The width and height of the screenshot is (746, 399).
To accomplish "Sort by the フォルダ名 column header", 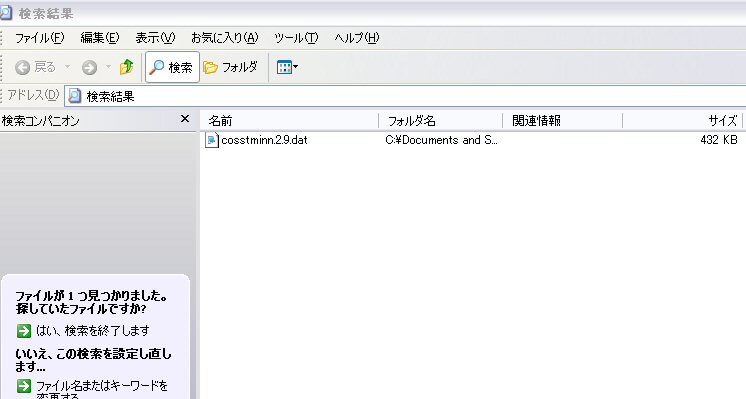I will tap(441, 121).
